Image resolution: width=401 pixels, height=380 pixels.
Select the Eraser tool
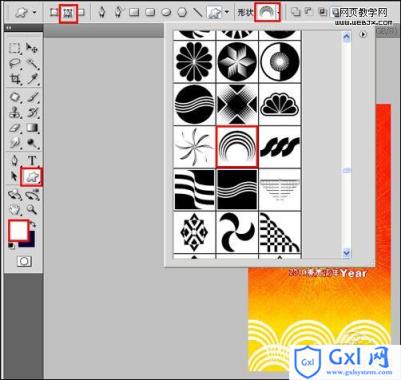14,128
